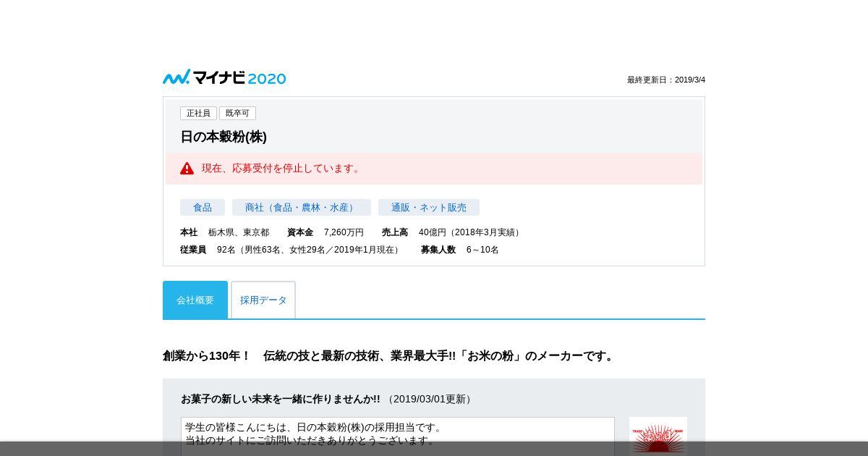Image resolution: width=868 pixels, height=456 pixels.
Task: Switch to the 採用データ tab
Action: click(263, 300)
